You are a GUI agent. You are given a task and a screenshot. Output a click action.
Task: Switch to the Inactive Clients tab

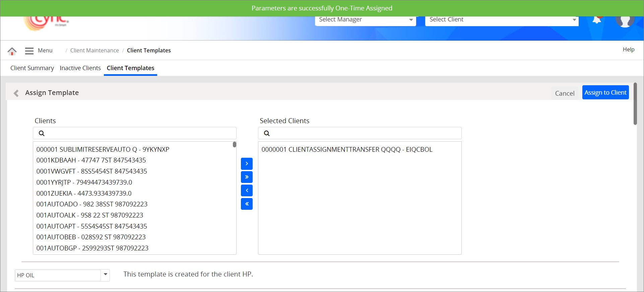[x=80, y=68]
